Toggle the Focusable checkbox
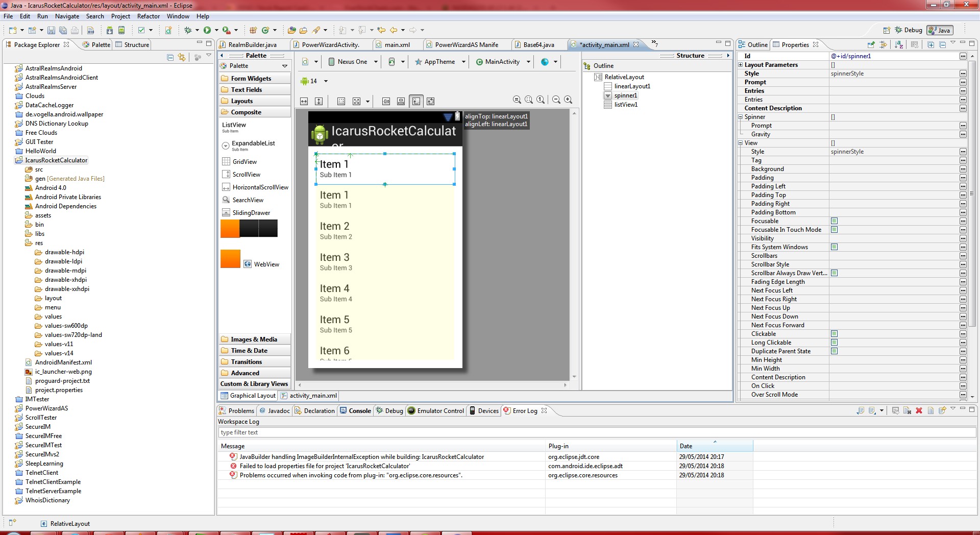Screen dimensions: 980x535 (x=834, y=221)
